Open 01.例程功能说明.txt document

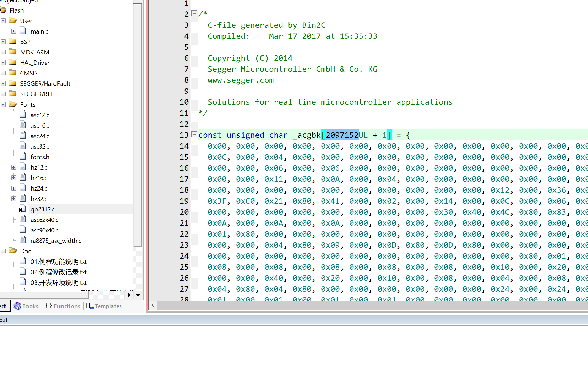pyautogui.click(x=58, y=262)
